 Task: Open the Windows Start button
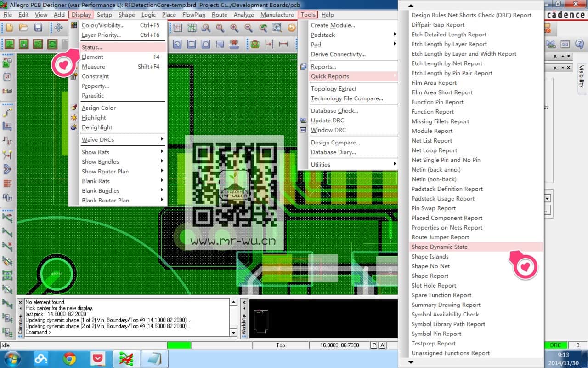12,358
